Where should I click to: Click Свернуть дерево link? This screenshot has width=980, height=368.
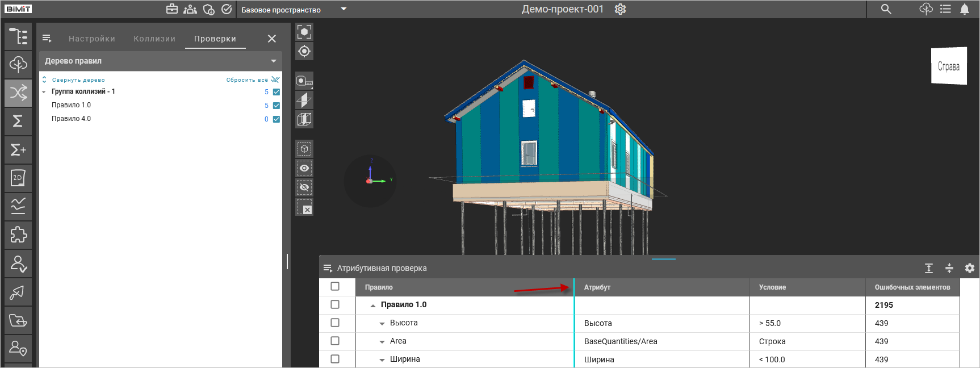pos(78,80)
